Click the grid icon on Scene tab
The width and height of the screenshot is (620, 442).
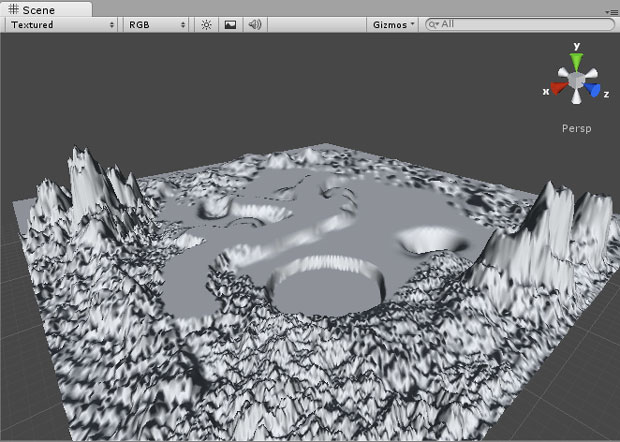pyautogui.click(x=12, y=8)
